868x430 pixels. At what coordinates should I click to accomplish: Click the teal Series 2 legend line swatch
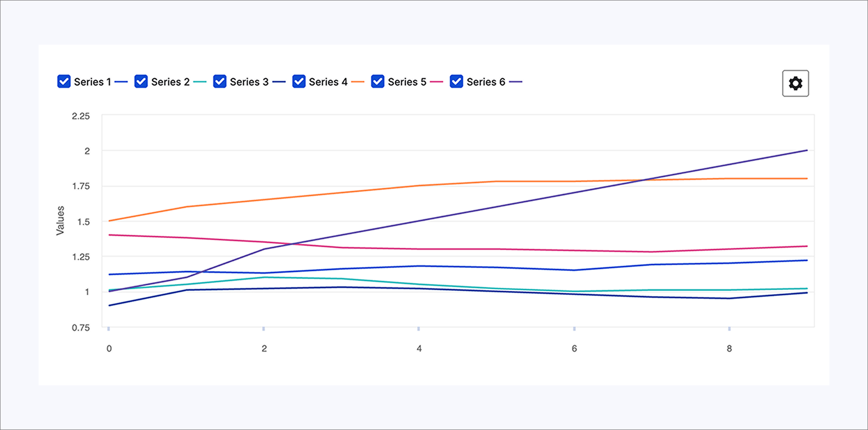tap(200, 82)
